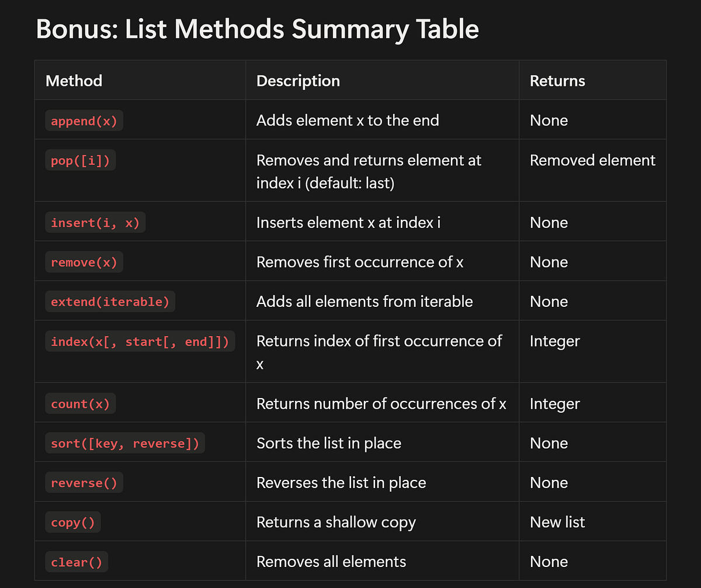Select the append(x) code snippet
701x588 pixels.
(x=84, y=121)
